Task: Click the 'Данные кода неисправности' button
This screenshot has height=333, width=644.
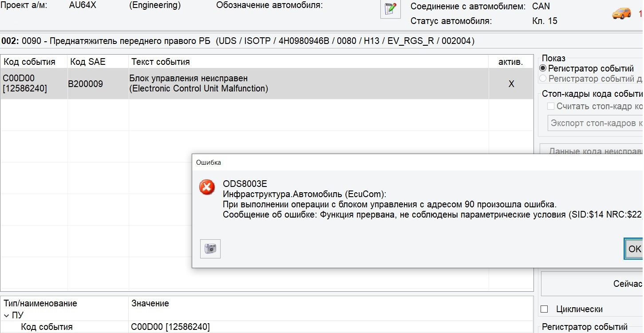Action: coord(595,151)
